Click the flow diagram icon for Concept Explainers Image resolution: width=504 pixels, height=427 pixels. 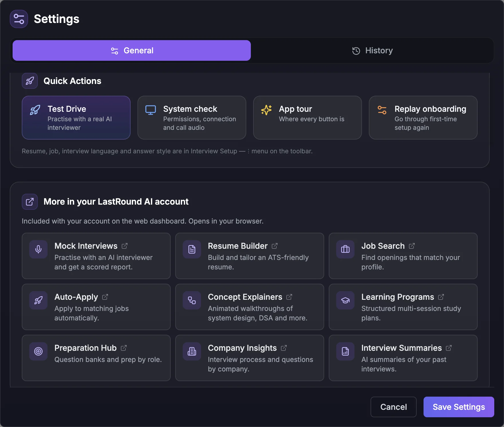(192, 300)
